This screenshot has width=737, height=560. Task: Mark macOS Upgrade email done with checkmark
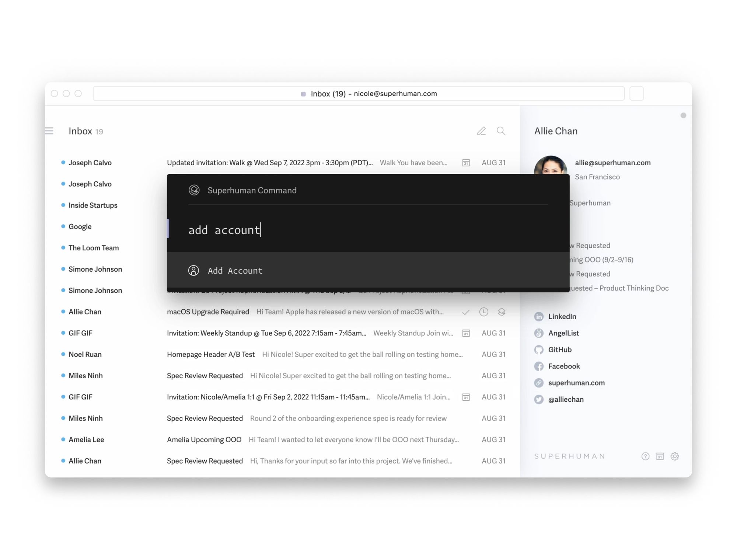(x=466, y=312)
